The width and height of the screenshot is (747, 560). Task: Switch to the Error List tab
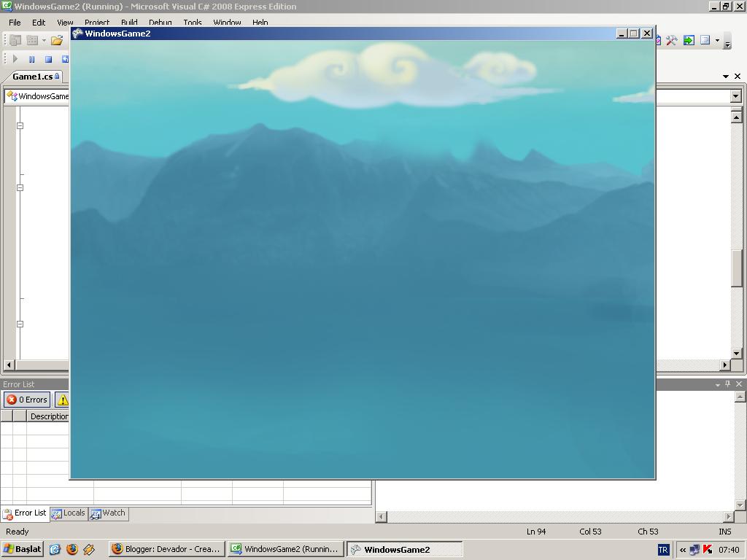tap(25, 513)
